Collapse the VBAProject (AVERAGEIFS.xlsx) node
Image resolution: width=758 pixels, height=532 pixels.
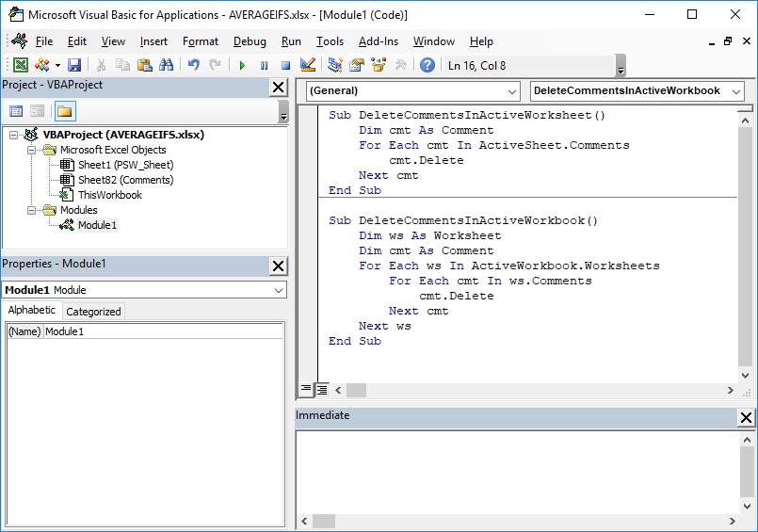click(13, 135)
